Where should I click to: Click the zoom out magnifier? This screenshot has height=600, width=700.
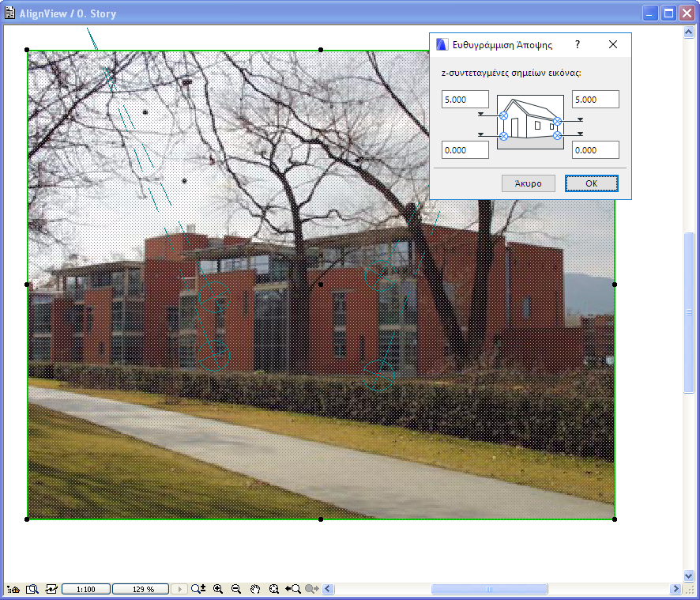click(236, 589)
